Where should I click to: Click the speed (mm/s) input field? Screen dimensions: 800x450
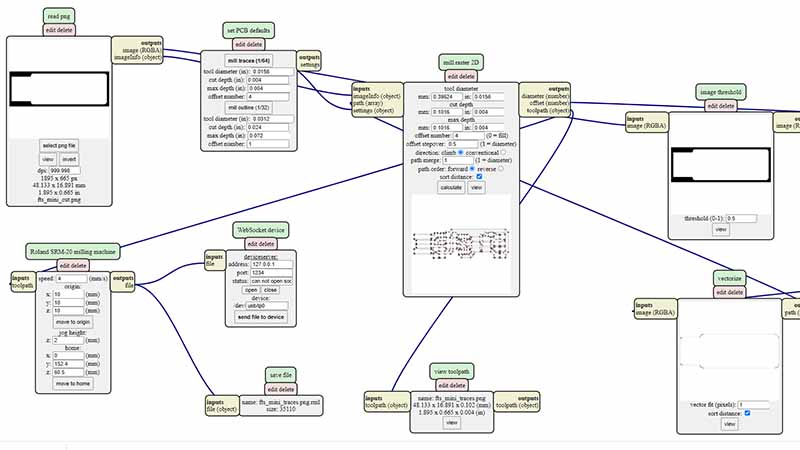point(71,279)
